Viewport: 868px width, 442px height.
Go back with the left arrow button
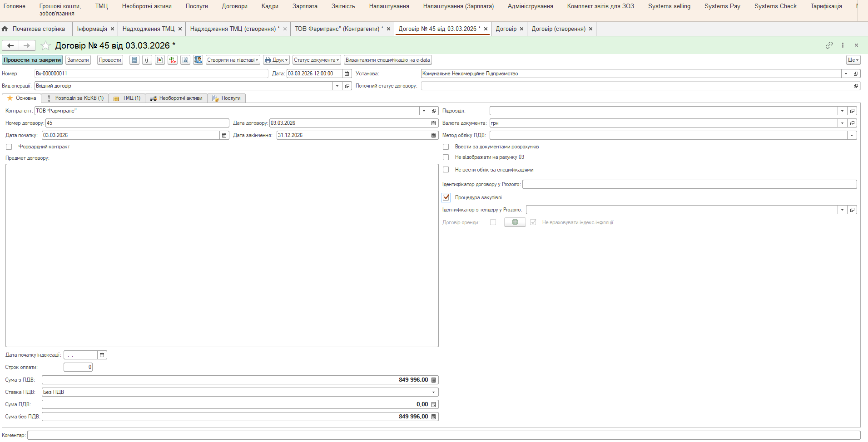coord(10,45)
